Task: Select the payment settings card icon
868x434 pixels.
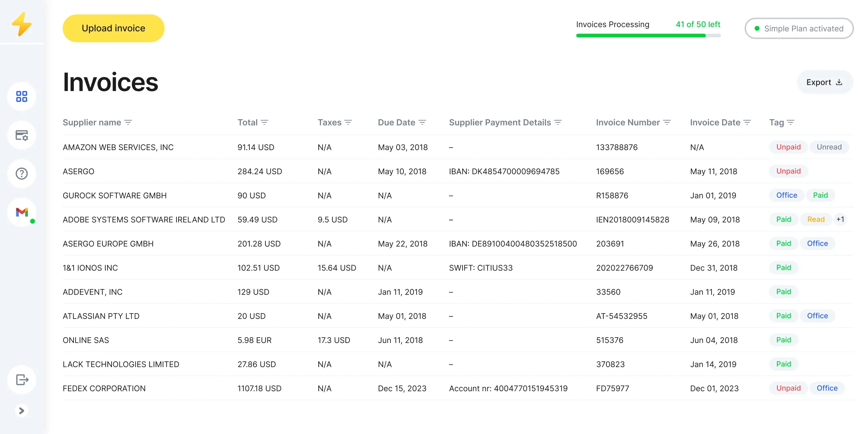Action: (x=21, y=135)
